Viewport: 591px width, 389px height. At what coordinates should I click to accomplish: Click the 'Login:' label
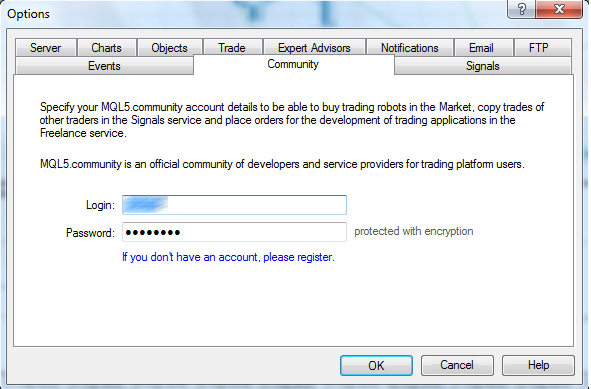100,205
